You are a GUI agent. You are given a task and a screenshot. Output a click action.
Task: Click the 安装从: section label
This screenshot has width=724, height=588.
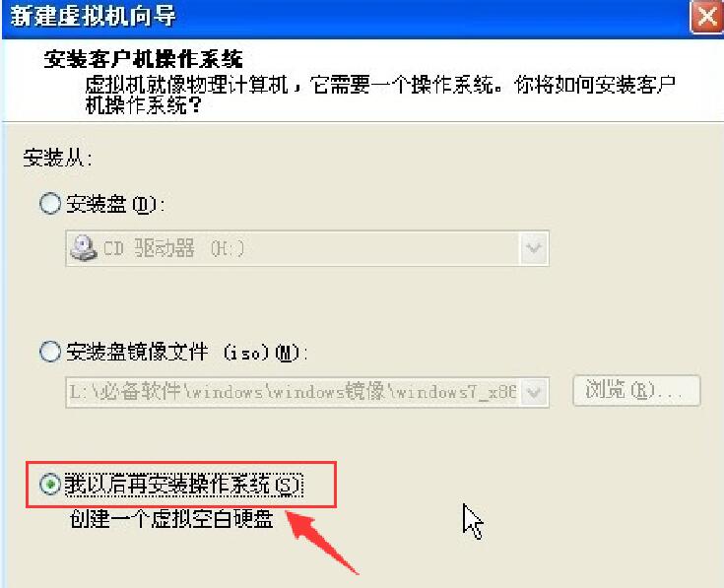pos(58,158)
